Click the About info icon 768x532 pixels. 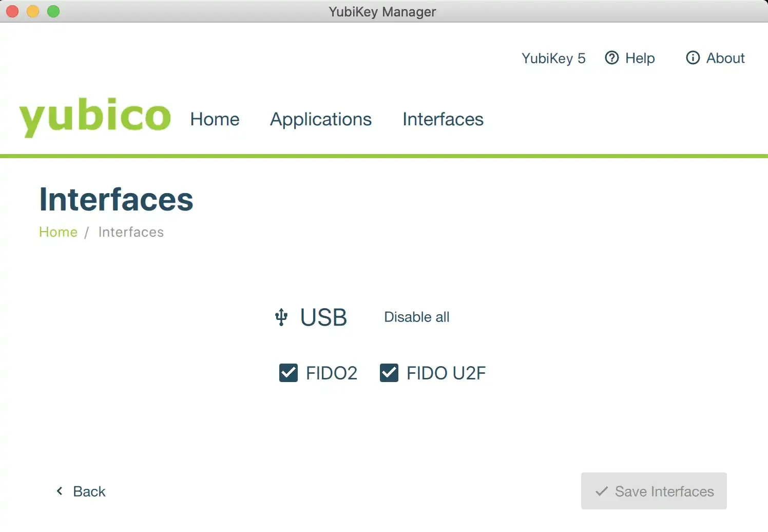tap(693, 58)
